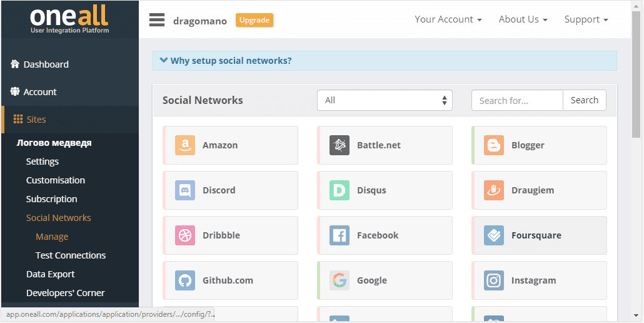This screenshot has height=323, width=644.
Task: Click the Instagram icon
Action: pos(494,280)
